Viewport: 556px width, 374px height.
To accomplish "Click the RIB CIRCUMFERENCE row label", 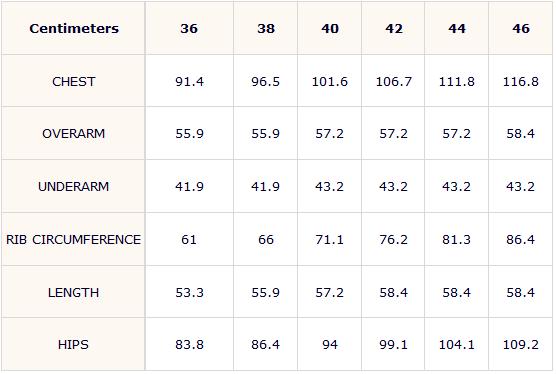I will pyautogui.click(x=73, y=239).
